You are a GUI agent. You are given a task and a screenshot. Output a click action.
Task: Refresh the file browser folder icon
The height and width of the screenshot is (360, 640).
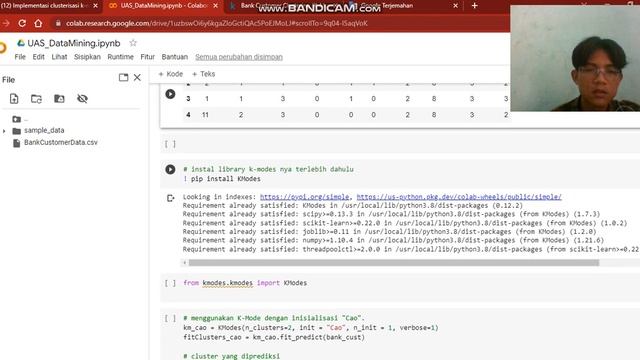[x=36, y=98]
